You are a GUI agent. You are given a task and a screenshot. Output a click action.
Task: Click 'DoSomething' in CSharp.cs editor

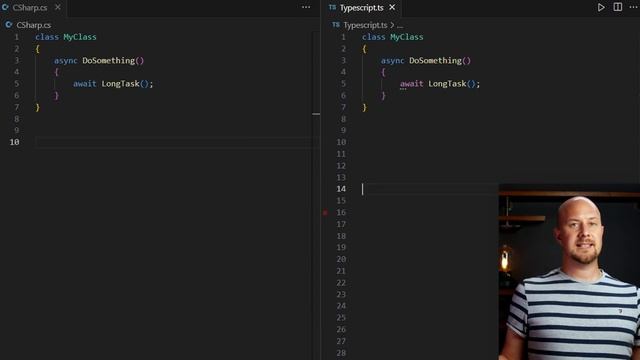pyautogui.click(x=109, y=60)
